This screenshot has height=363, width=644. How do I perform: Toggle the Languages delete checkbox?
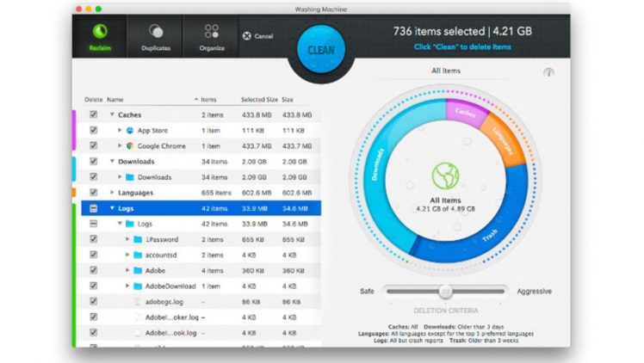pos(93,193)
